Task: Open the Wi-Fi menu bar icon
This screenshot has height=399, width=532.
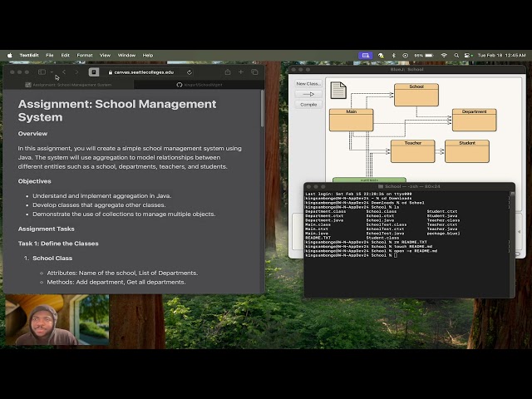Action: point(444,56)
